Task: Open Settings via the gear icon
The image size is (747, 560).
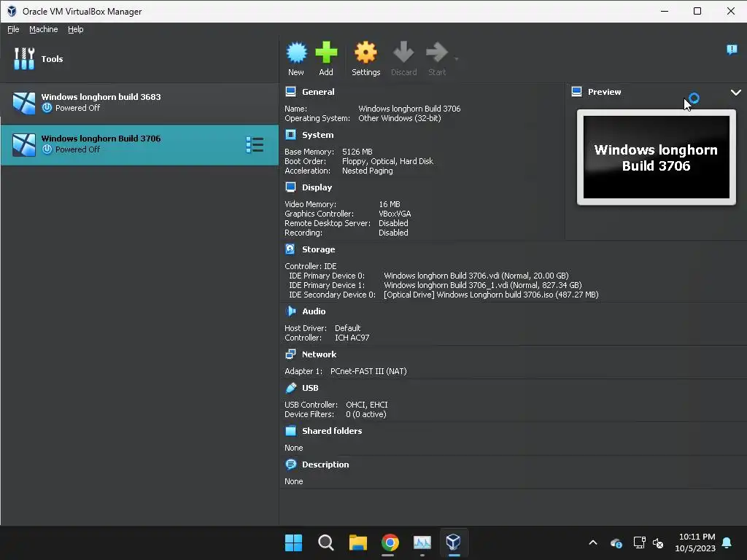Action: pos(366,52)
